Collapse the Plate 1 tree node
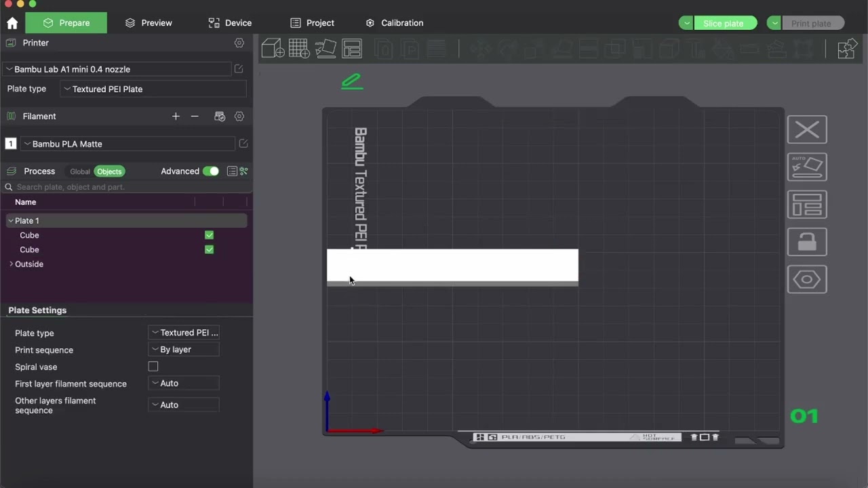The height and width of the screenshot is (488, 868). (11, 221)
